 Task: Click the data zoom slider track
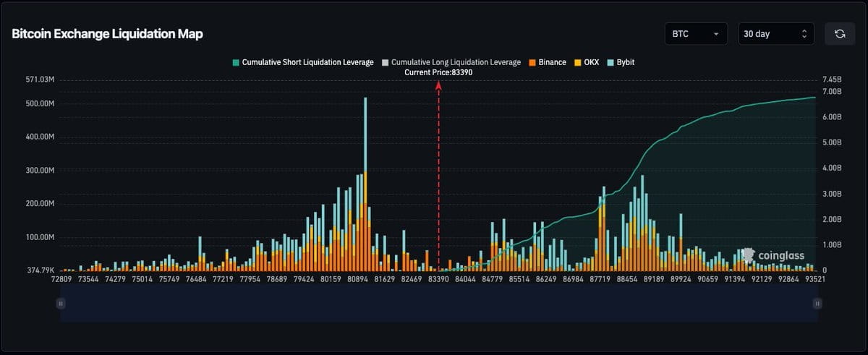coord(439,304)
